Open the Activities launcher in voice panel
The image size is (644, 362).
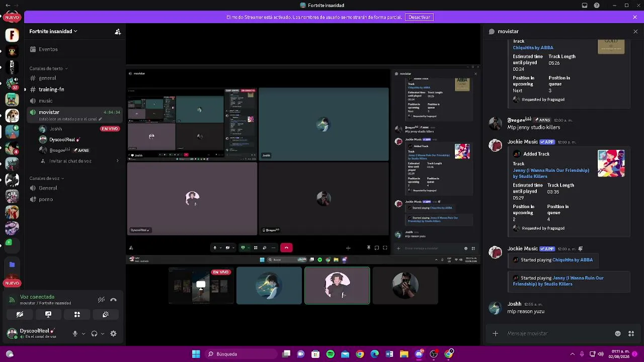pos(77,314)
